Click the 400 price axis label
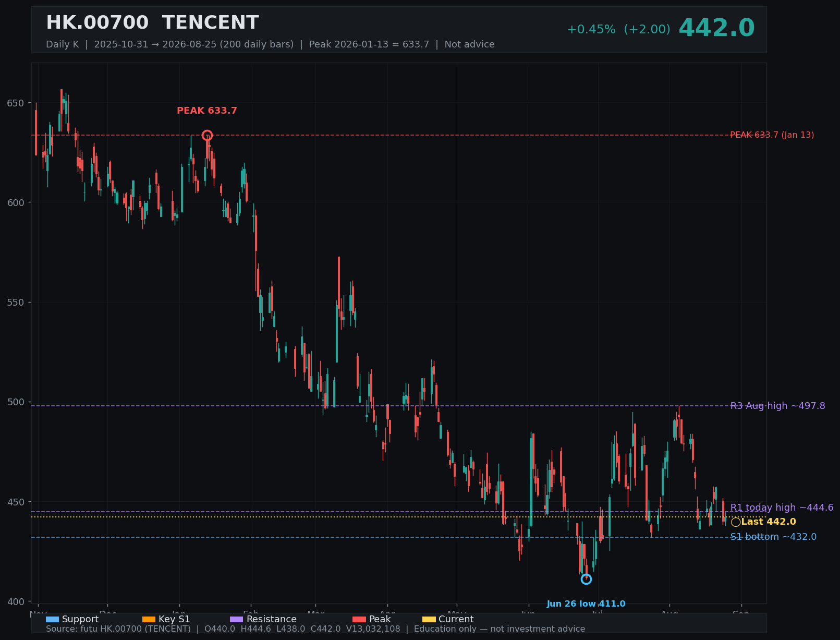This screenshot has width=840, height=640. pos(16,602)
